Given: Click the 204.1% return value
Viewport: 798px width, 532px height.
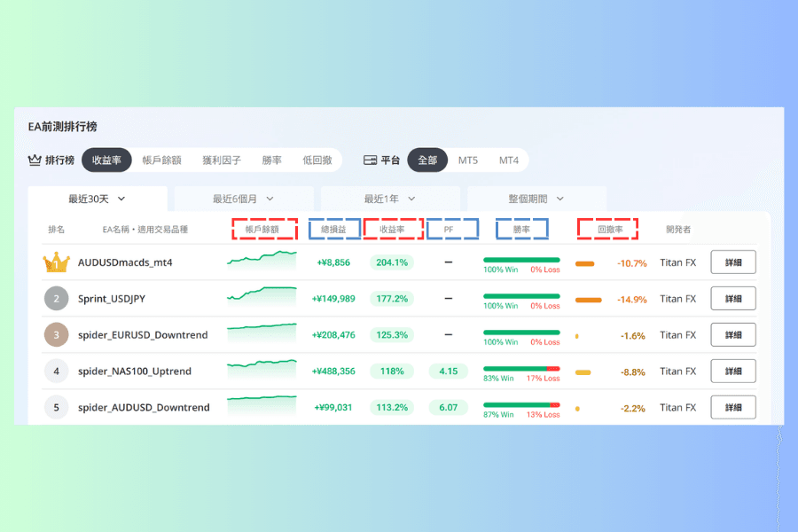Looking at the screenshot, I should click(392, 262).
